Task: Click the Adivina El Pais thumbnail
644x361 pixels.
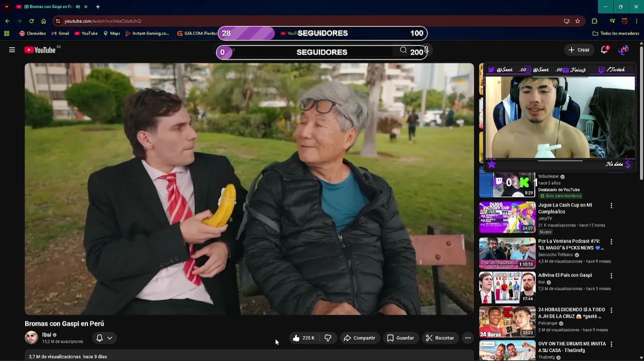Action: [507, 287]
